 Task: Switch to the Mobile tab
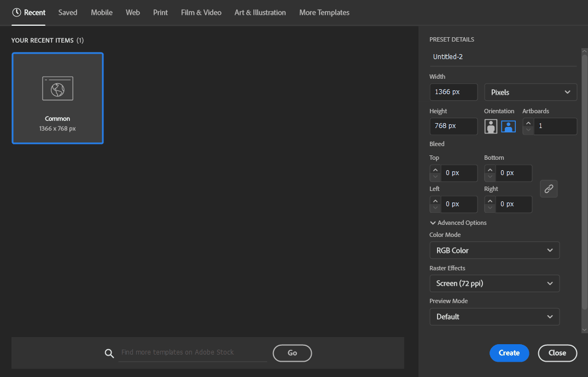(101, 12)
